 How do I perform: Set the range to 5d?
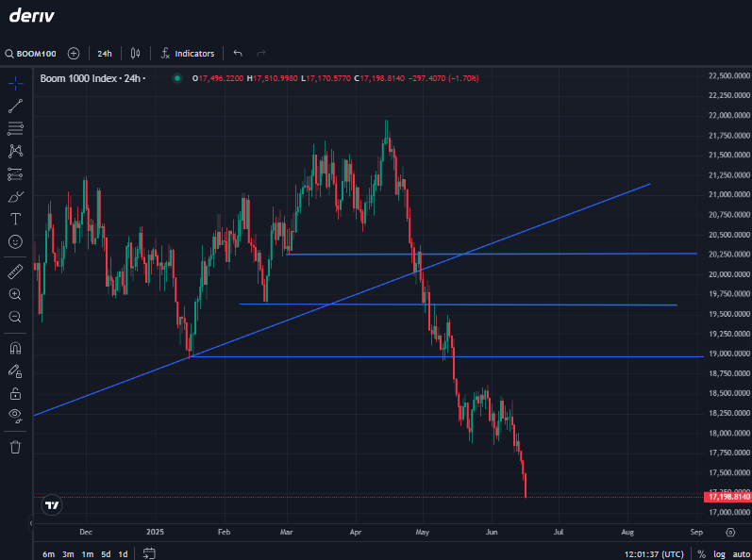106,553
